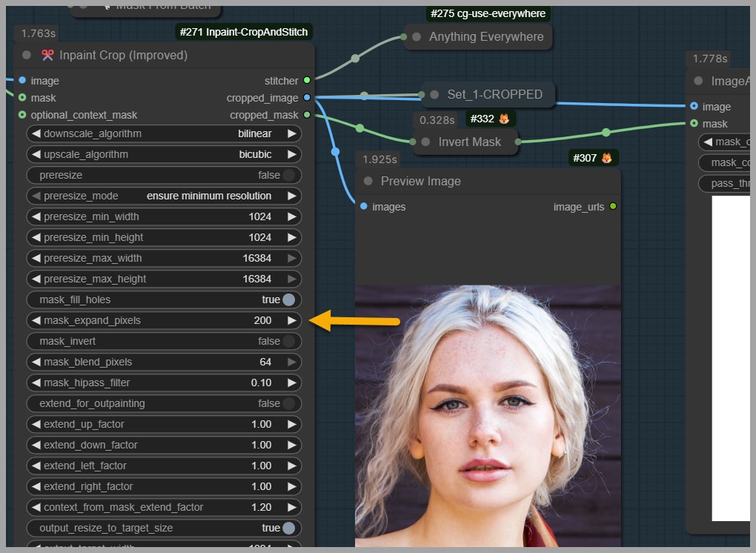Click the fox icon on badge #307
This screenshot has width=756, height=553.
pos(606,158)
